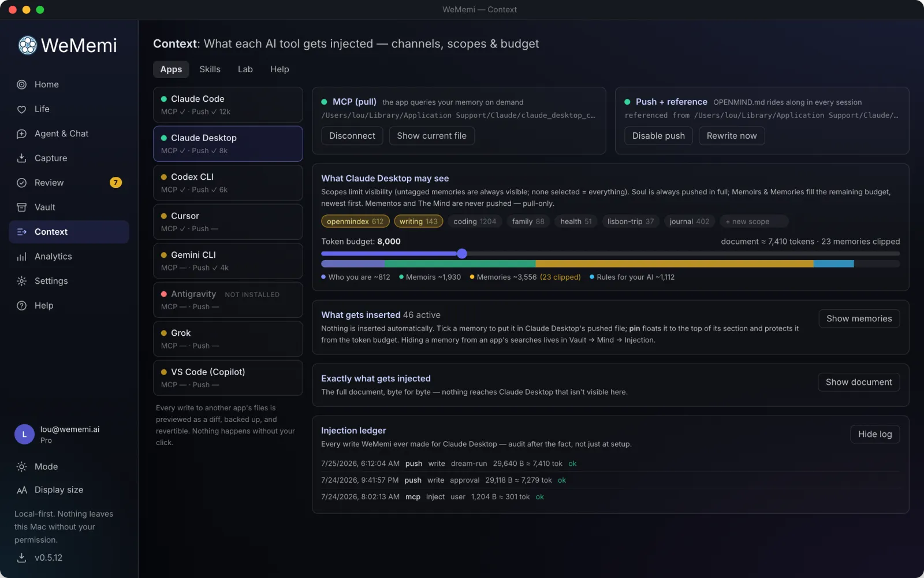Click the Vault archive icon
Viewport: 924px width, 578px height.
(x=22, y=208)
